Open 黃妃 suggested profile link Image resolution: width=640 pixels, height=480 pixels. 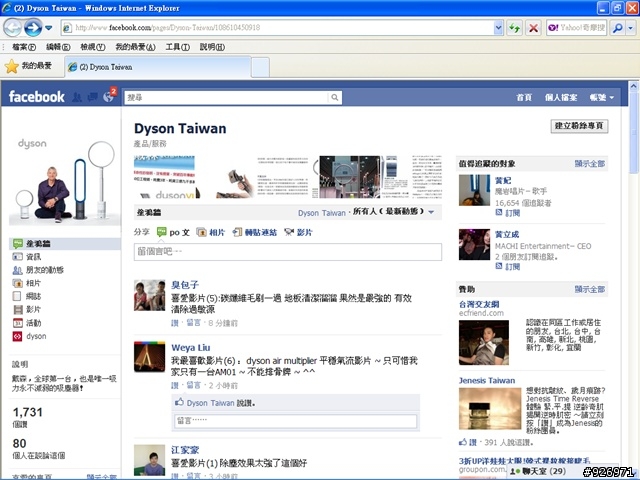[503, 180]
